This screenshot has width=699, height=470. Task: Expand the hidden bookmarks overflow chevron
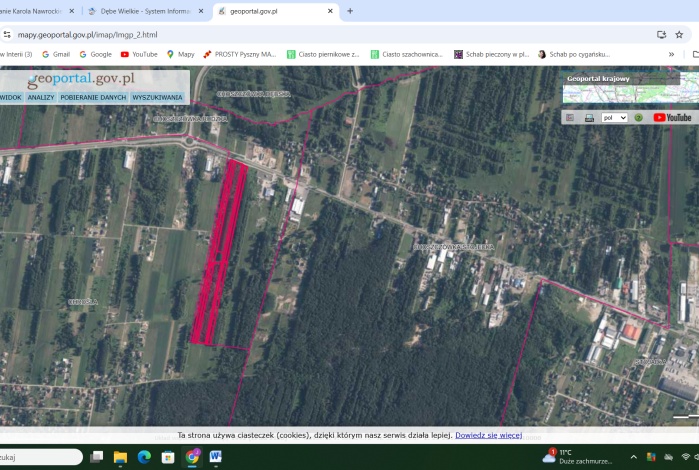tap(671, 54)
